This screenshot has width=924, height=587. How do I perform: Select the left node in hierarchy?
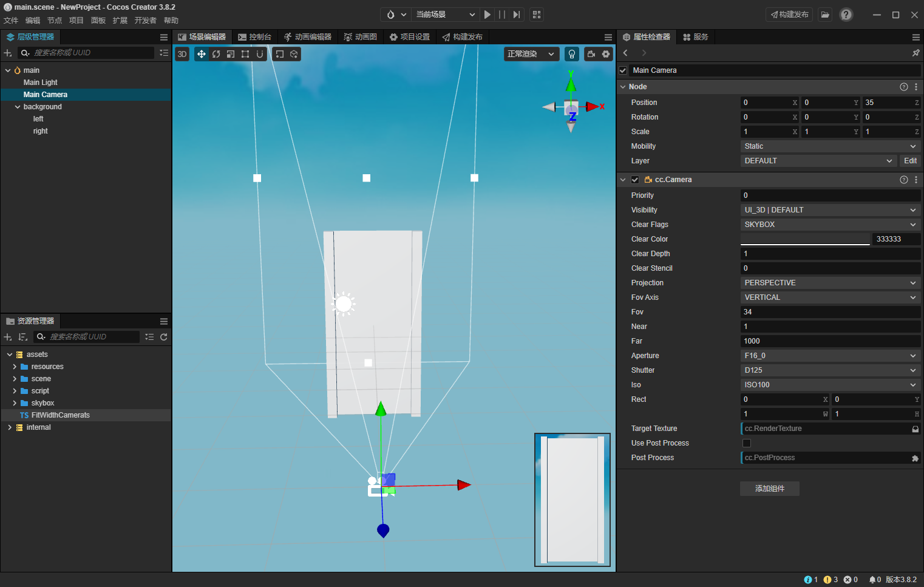click(38, 119)
